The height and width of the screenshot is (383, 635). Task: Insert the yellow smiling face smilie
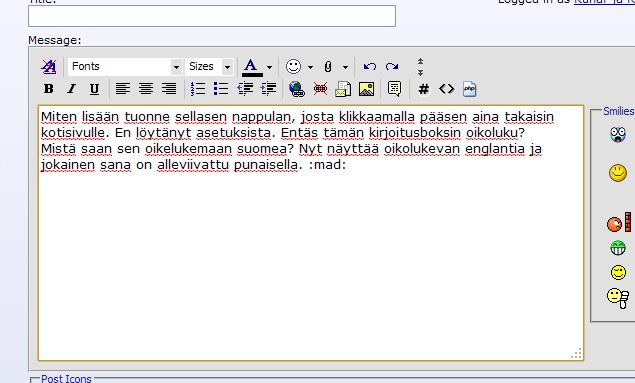[618, 173]
